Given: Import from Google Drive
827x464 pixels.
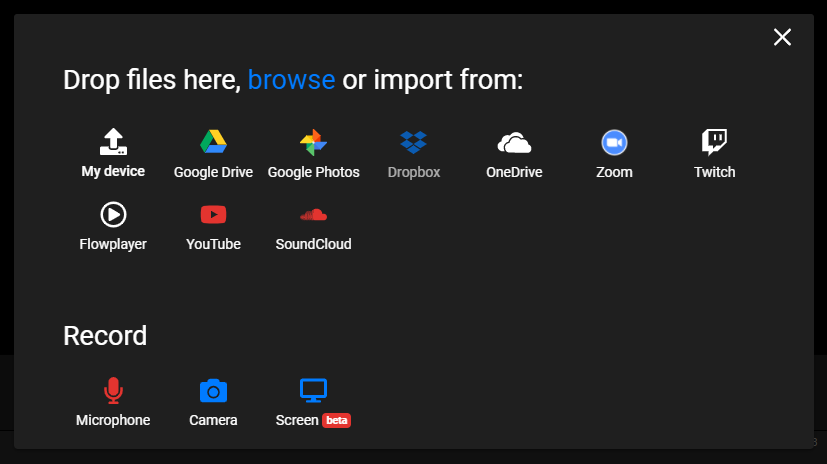Looking at the screenshot, I should tap(213, 153).
